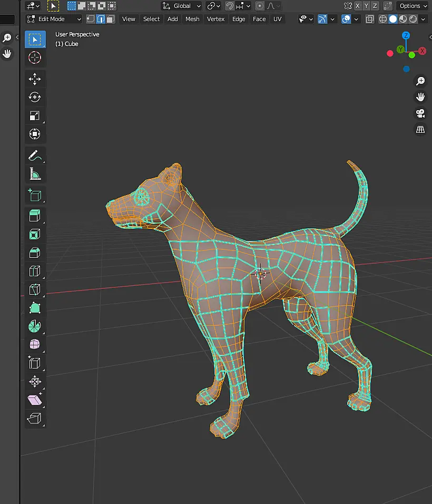The width and height of the screenshot is (432, 504).
Task: Open Global transform orientation dropdown
Action: click(x=181, y=6)
